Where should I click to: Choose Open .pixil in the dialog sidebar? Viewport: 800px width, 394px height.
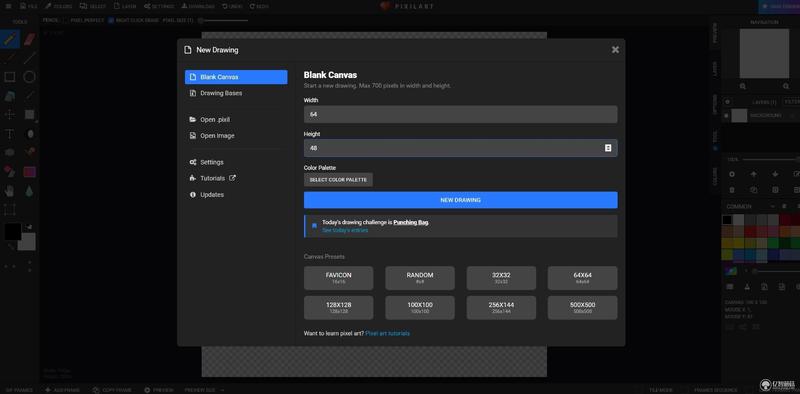click(236, 119)
